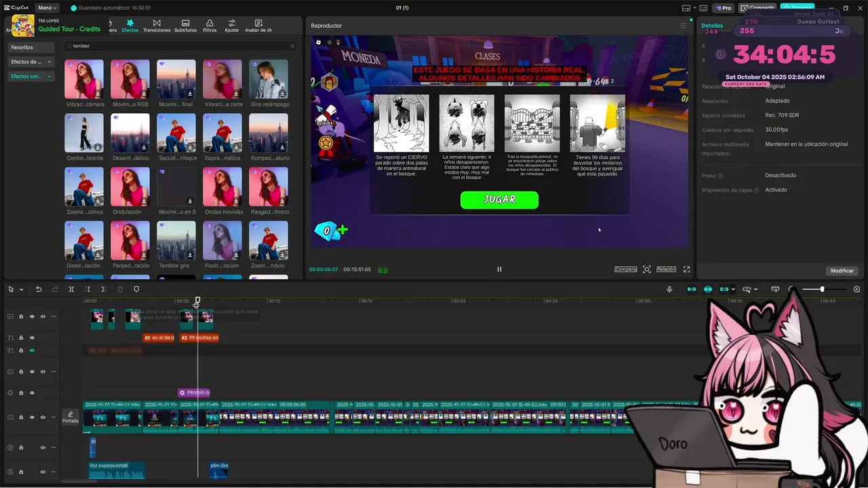868x488 pixels.
Task: Collapse the Efectos cor... category
Action: (x=31, y=76)
